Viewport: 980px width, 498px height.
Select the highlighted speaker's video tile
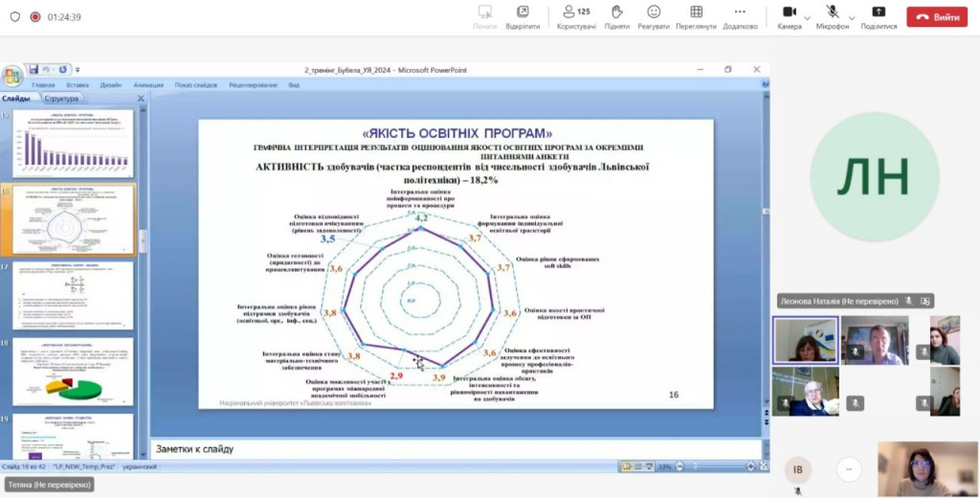pos(805,340)
